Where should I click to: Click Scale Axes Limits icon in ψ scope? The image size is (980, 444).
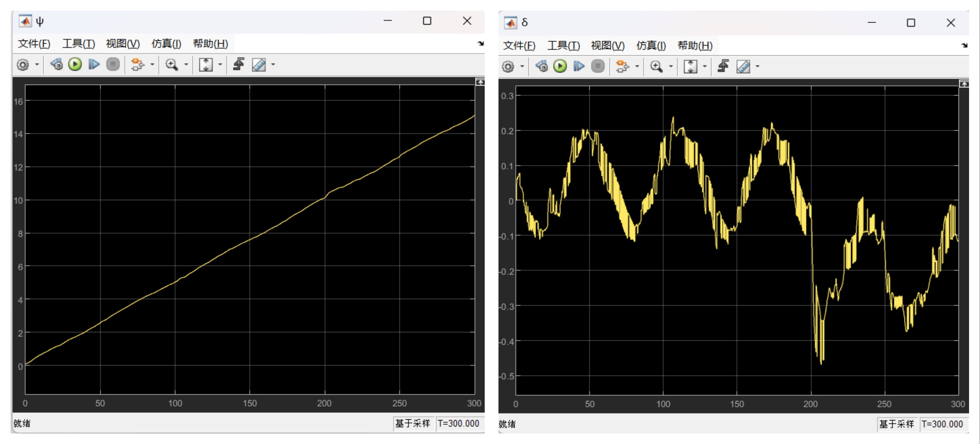tap(206, 64)
